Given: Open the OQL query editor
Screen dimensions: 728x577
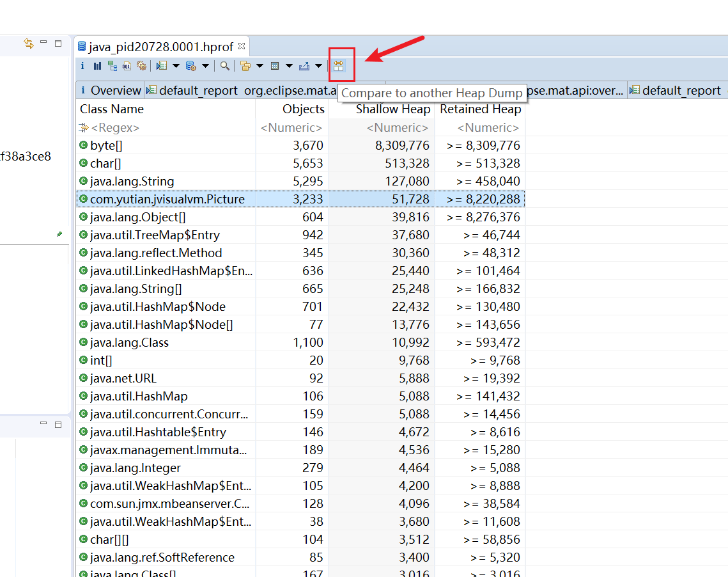Looking at the screenshot, I should (127, 66).
